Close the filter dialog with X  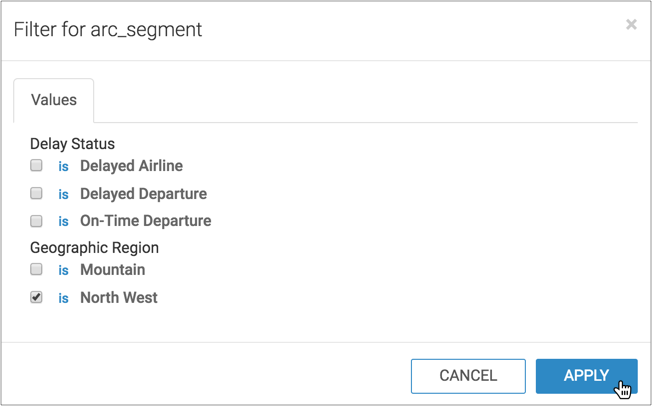coord(631,25)
